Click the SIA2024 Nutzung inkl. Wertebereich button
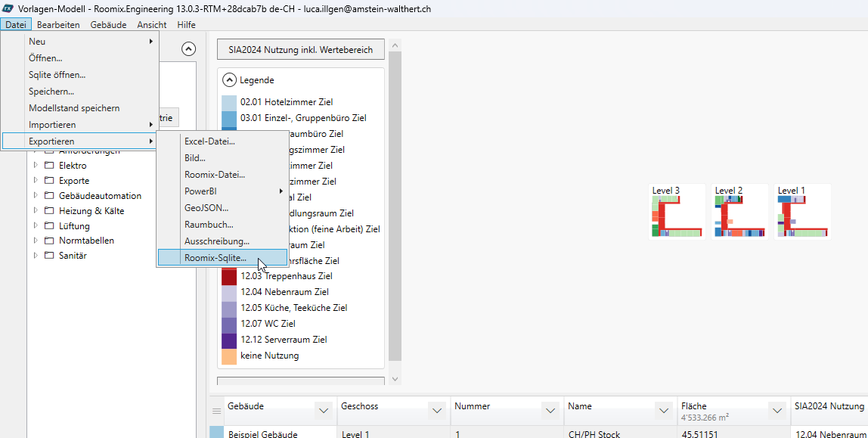Image resolution: width=868 pixels, height=438 pixels. [x=300, y=48]
